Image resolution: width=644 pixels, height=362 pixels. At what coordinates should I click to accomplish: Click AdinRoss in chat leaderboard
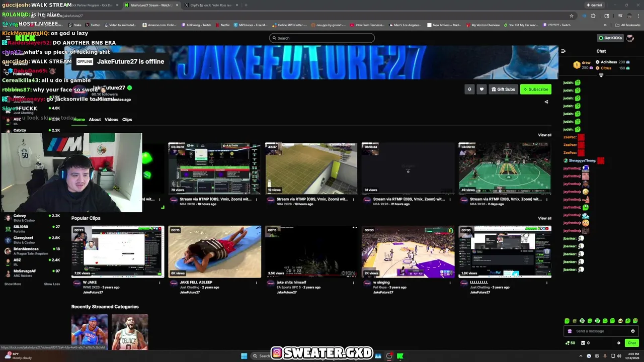[609, 62]
